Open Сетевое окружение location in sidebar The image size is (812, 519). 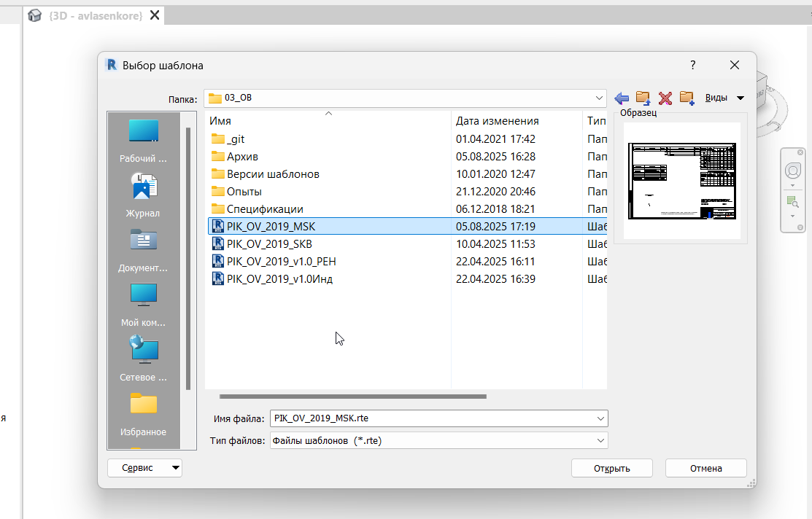click(x=144, y=359)
